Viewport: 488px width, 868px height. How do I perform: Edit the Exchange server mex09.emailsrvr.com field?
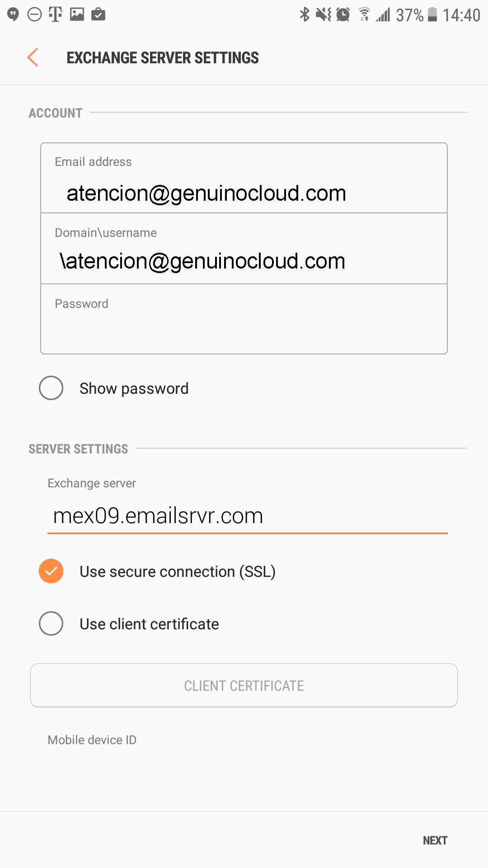click(248, 516)
